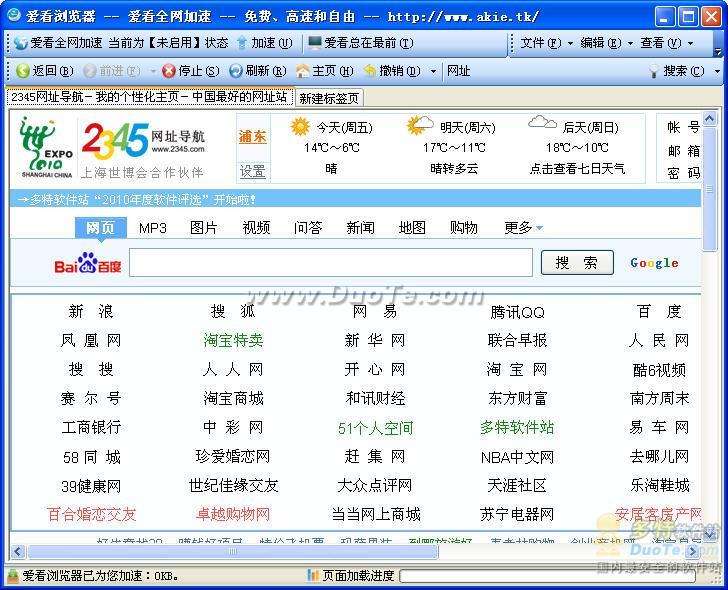Open the 51个人空间 link
Viewport: 728px width, 590px height.
(x=375, y=428)
